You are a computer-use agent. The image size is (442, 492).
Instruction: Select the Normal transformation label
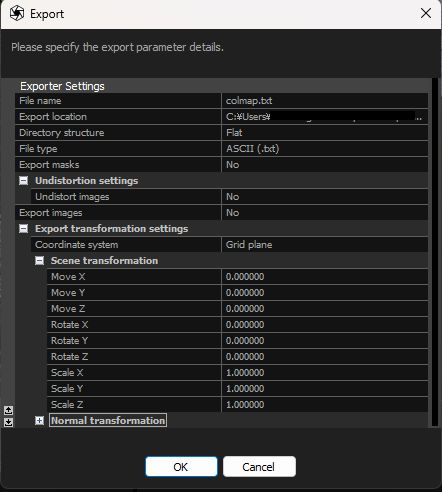[108, 421]
